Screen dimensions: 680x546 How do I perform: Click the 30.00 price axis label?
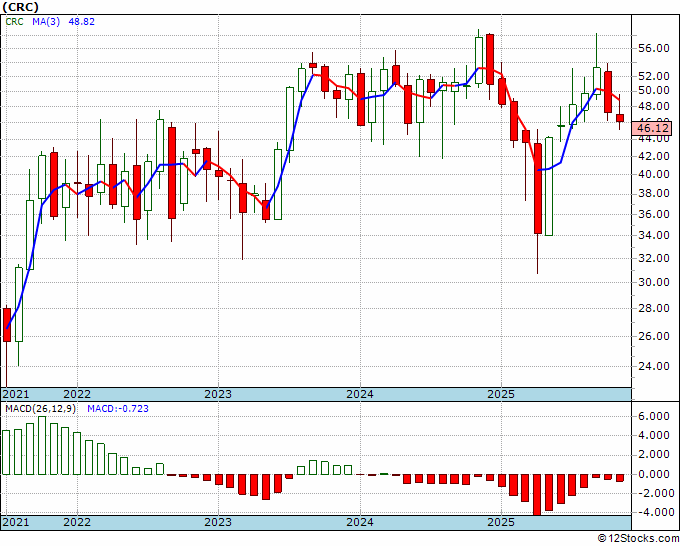(654, 282)
